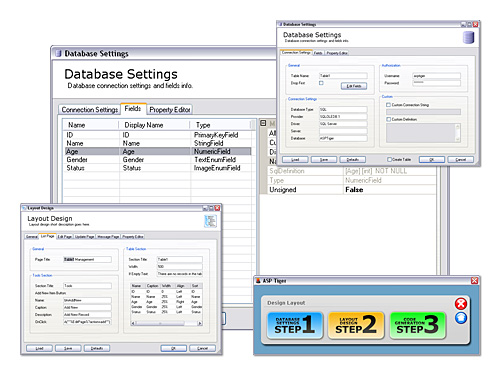Enable Custom Connection String checkbox
The width and height of the screenshot is (500, 375).
tap(388, 105)
